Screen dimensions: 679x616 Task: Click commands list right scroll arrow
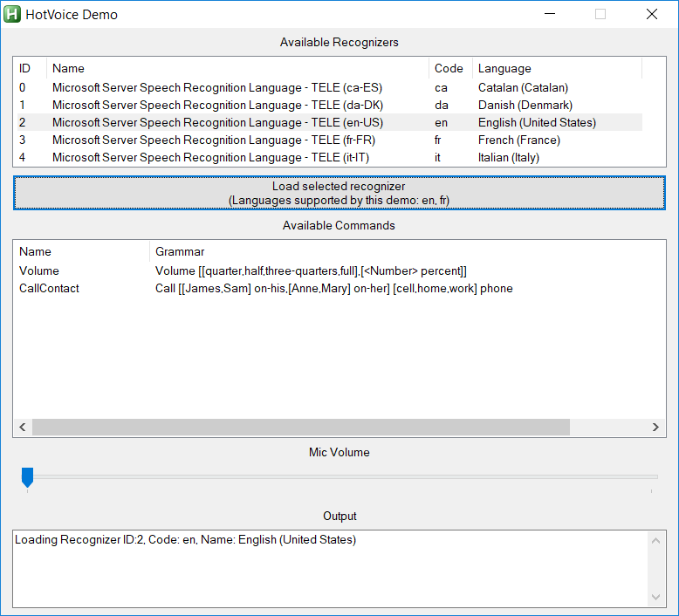(655, 428)
